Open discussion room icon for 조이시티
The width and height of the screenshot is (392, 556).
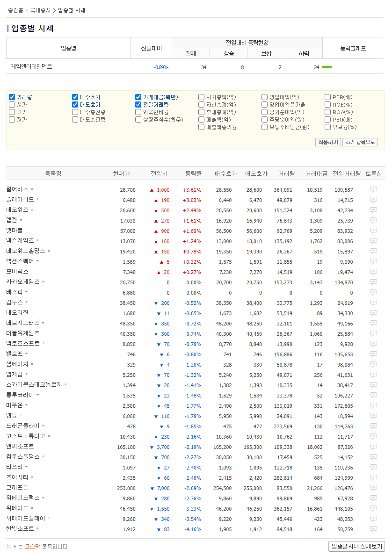(x=373, y=477)
